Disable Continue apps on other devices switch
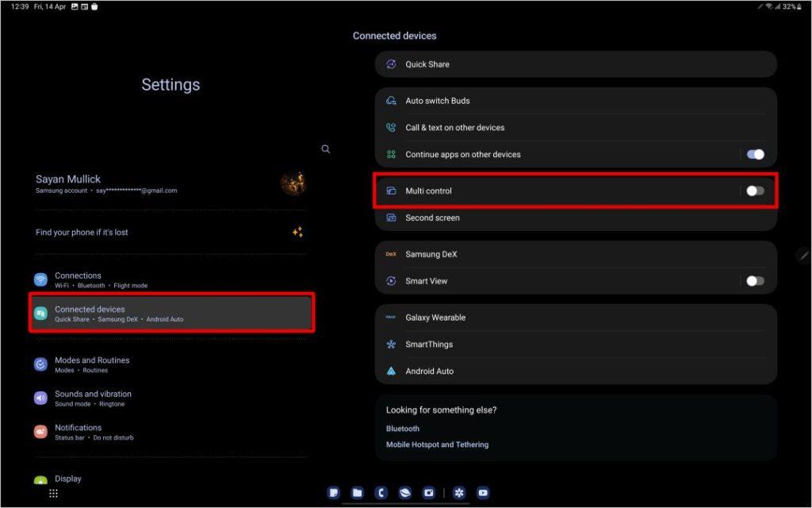 coord(755,155)
